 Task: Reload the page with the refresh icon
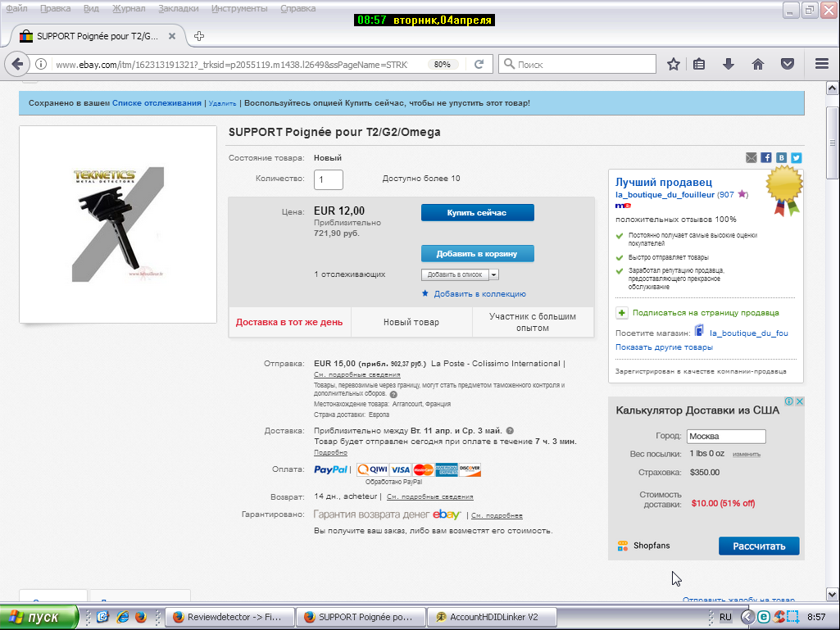[479, 64]
